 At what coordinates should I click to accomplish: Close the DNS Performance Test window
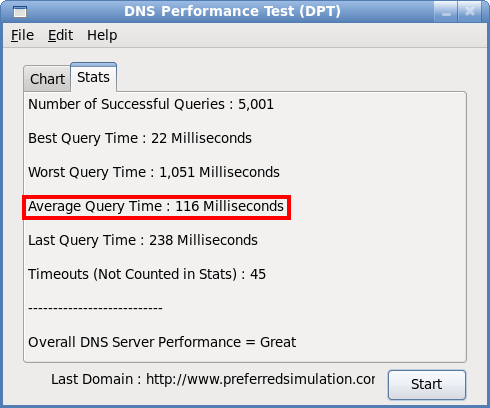click(x=470, y=12)
